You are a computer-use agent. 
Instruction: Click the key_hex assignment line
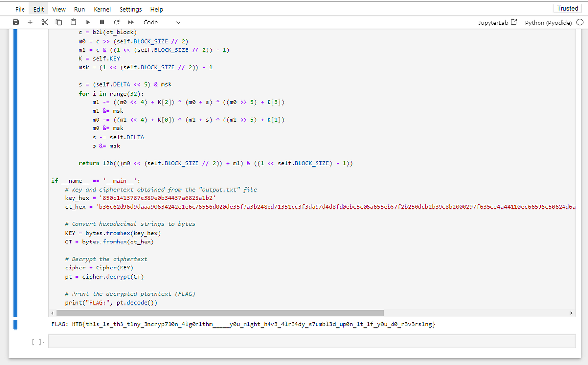(x=141, y=198)
